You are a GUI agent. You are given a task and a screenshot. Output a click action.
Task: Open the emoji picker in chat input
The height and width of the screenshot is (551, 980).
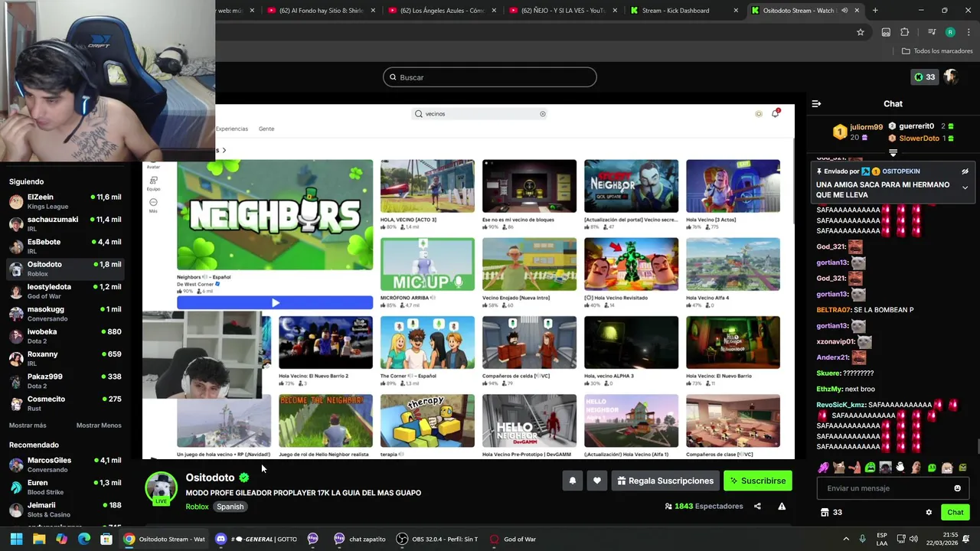[957, 488]
